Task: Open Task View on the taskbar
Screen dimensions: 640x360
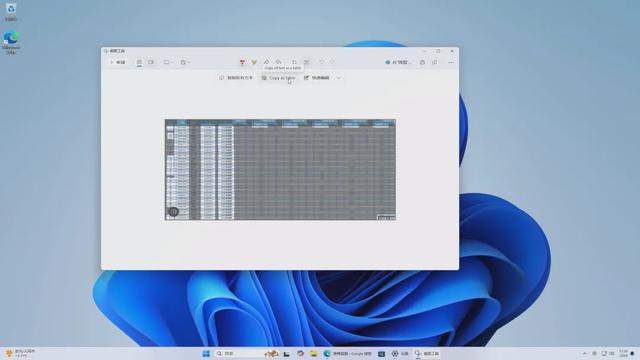Action: [x=287, y=353]
